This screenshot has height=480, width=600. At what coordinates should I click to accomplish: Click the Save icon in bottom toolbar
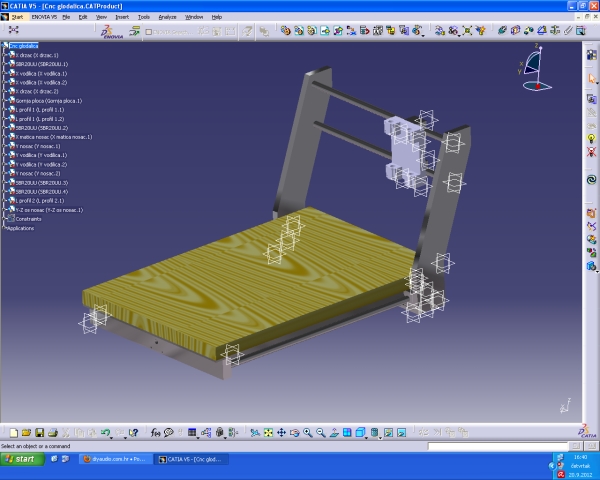39,432
